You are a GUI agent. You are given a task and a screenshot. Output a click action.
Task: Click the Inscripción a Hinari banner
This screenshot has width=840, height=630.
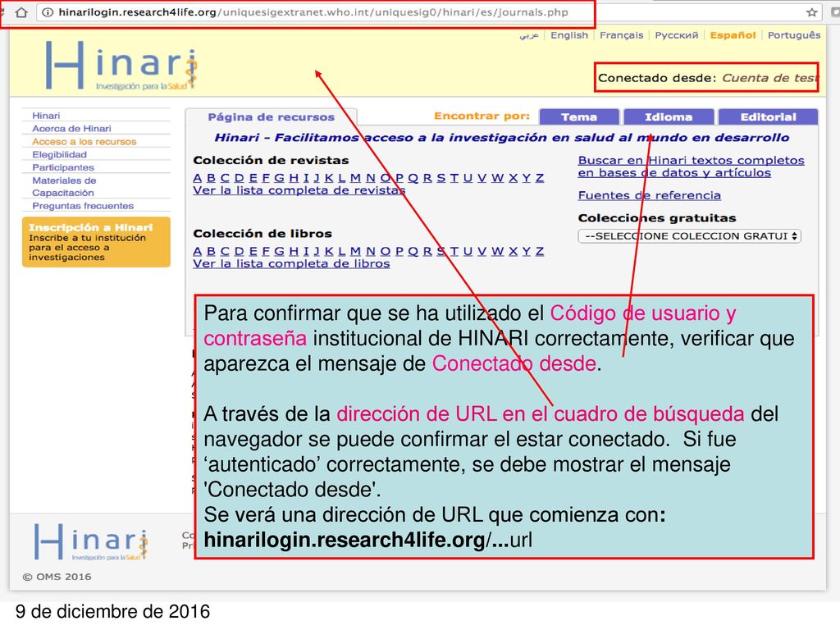click(97, 242)
